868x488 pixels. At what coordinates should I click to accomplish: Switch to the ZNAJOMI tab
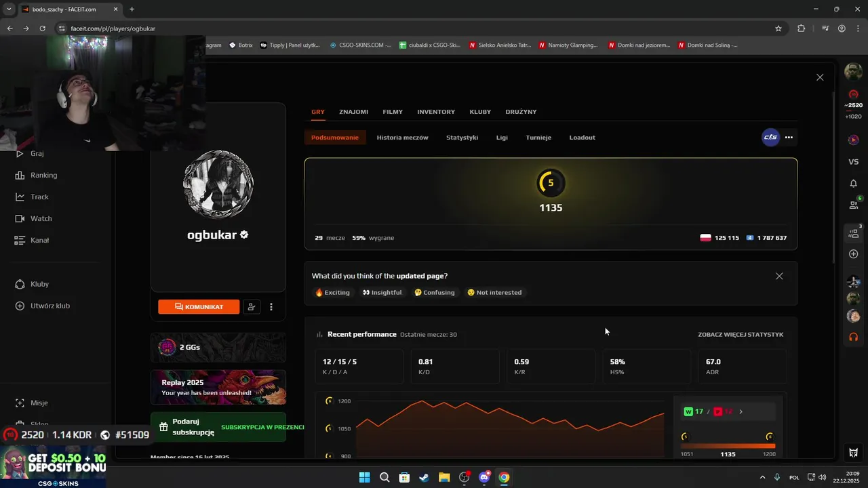353,112
